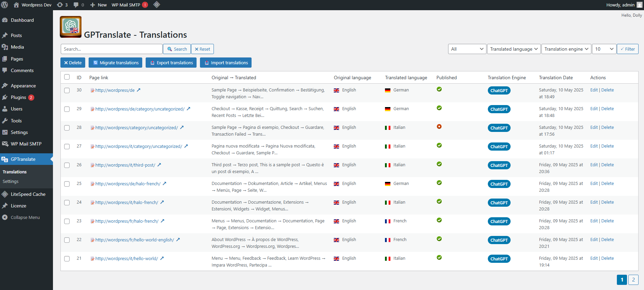The image size is (644, 290).
Task: Go to GPTranslate Settings submenu
Action: (x=11, y=182)
